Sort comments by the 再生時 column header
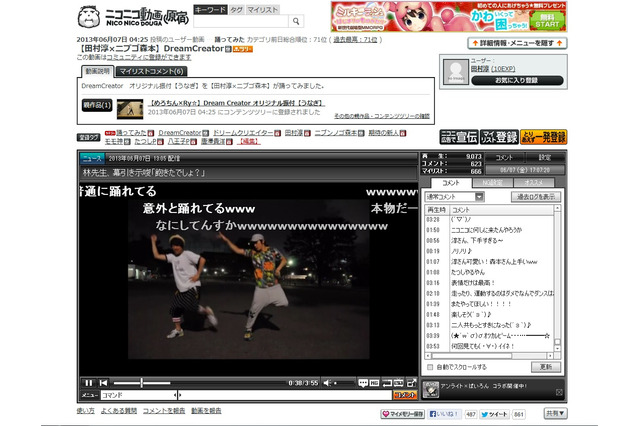 (436, 210)
